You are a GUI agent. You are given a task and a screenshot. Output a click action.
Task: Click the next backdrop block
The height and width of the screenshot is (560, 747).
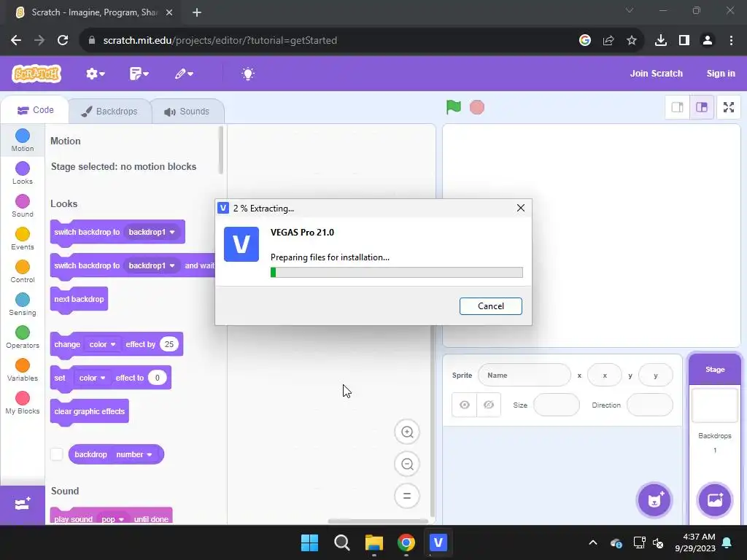pyautogui.click(x=79, y=300)
